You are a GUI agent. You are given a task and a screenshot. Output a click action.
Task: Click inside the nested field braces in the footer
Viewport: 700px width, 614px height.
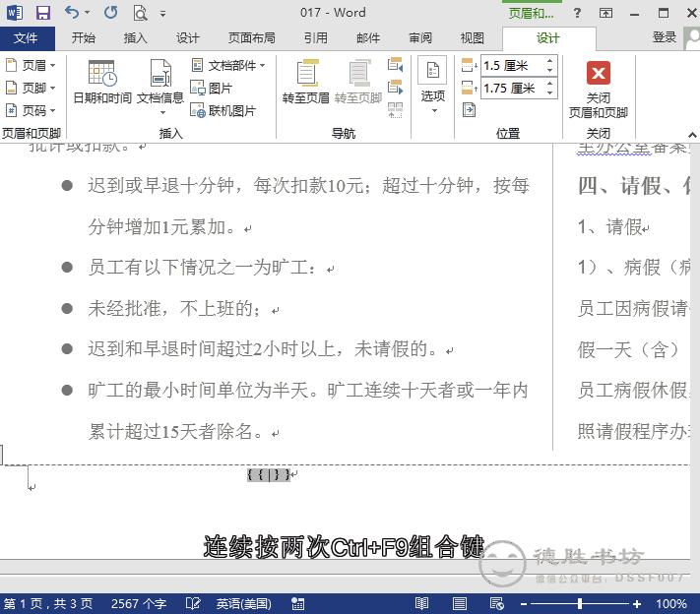pyautogui.click(x=269, y=474)
